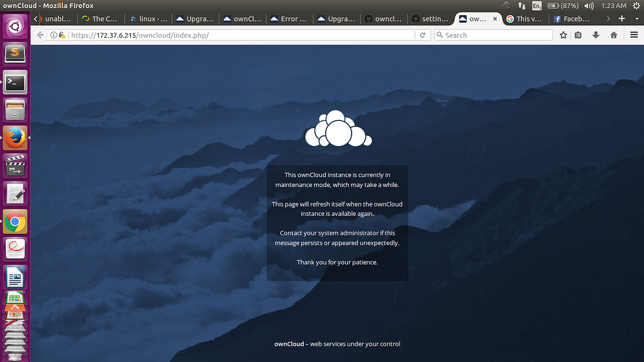Open the network connections indicator
This screenshot has width=644, height=362.
(x=521, y=5)
